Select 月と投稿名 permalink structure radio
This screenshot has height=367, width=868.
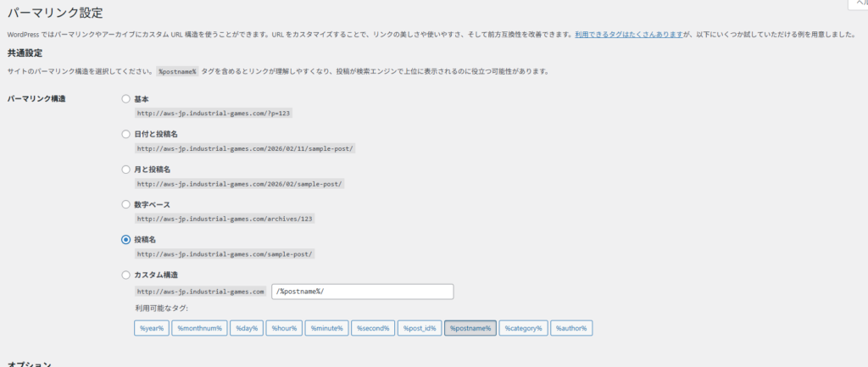[x=126, y=170]
